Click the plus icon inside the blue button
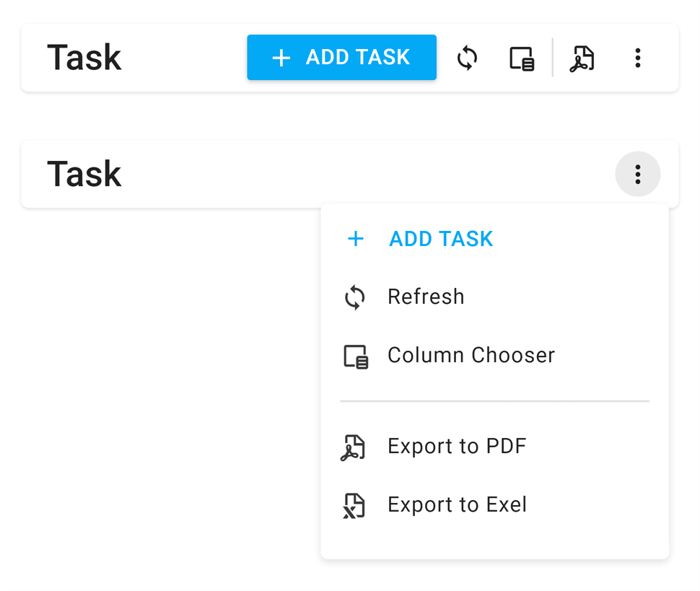The image size is (700, 591). click(281, 58)
